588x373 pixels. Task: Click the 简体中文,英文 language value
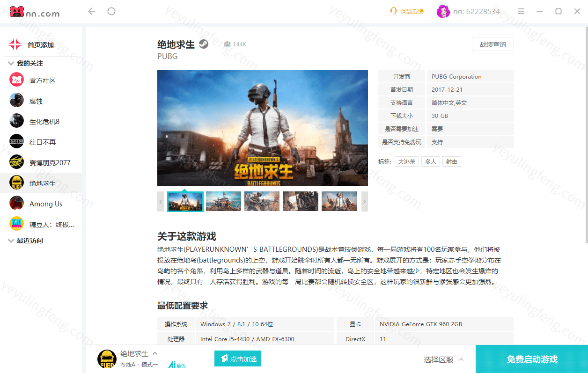click(449, 103)
